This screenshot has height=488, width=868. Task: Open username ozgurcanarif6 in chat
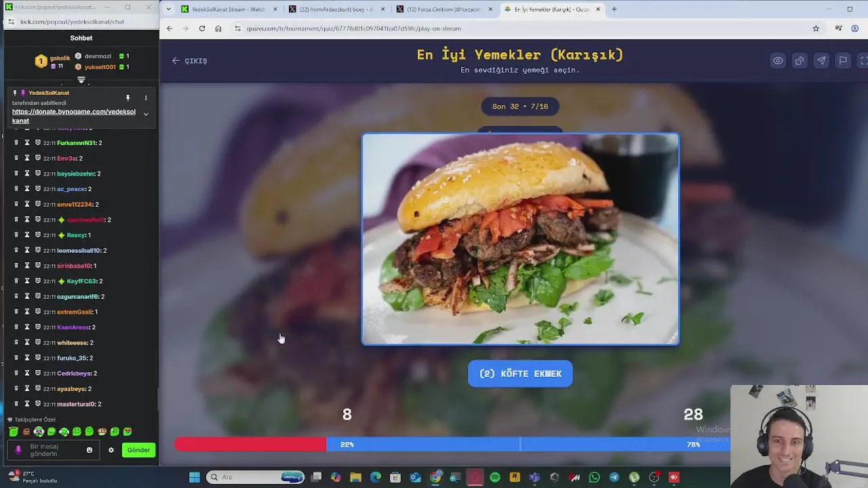point(78,296)
